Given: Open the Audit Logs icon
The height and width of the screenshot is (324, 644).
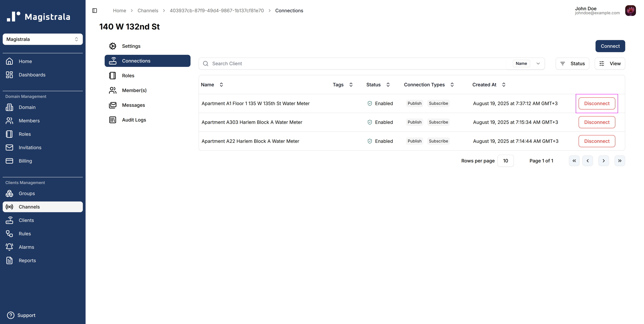Looking at the screenshot, I should coord(113,120).
